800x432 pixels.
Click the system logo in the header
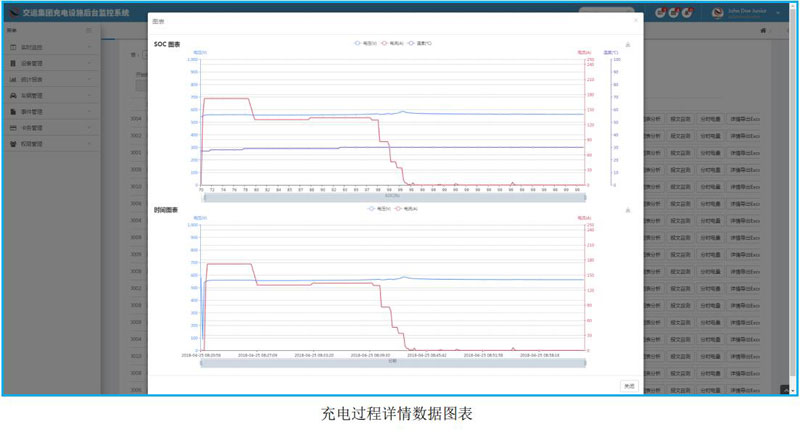pyautogui.click(x=13, y=13)
